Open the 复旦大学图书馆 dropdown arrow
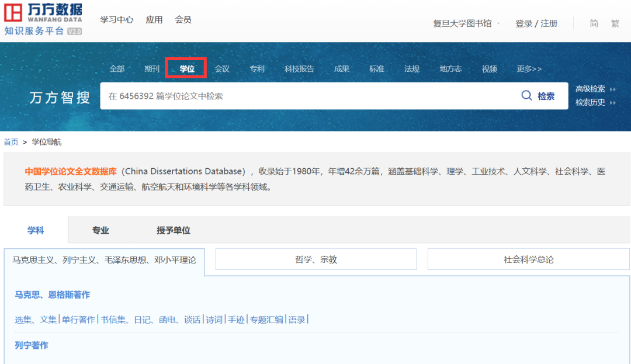Viewport: 631px width, 364px height. 498,24
